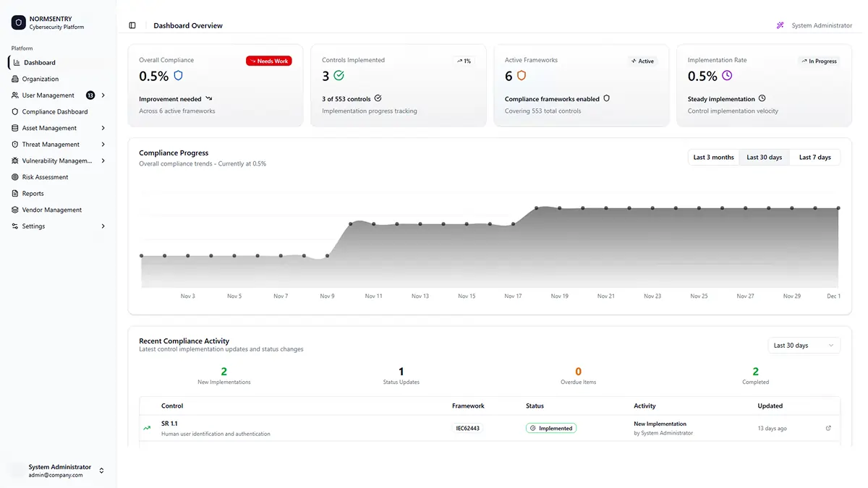Click the green trend arrow icon in SR 1.1 row
This screenshot has height=488, width=868.
pos(147,428)
